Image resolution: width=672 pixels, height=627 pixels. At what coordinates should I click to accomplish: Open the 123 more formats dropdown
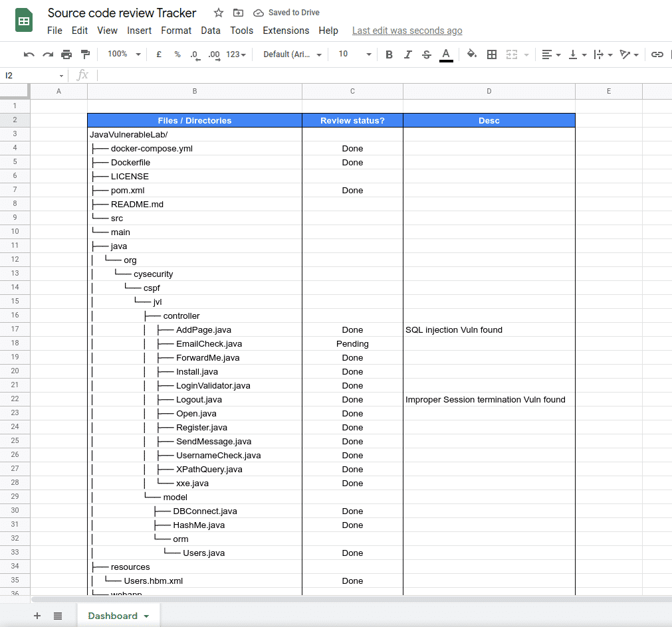click(236, 54)
